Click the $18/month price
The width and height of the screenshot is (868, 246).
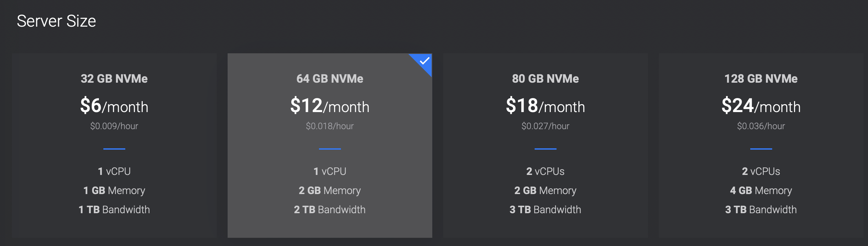[x=545, y=106]
